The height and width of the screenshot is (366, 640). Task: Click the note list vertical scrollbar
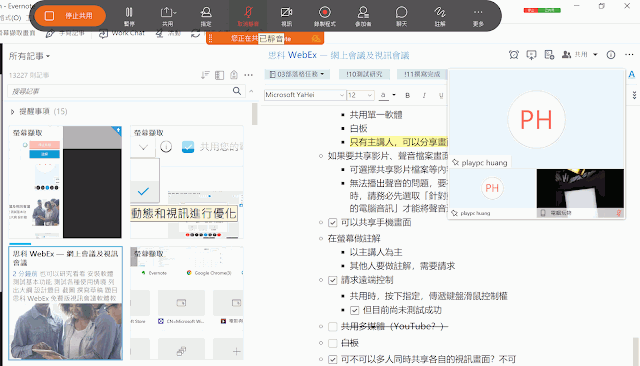click(x=255, y=114)
